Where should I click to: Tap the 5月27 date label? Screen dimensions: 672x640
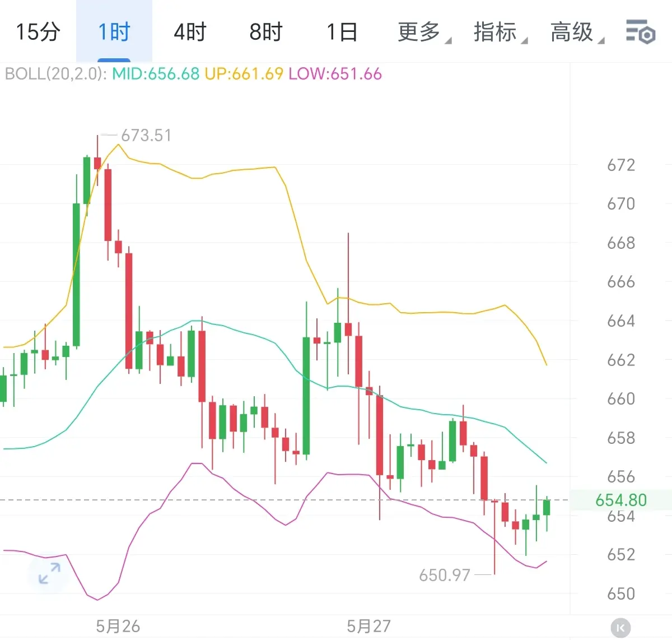tap(368, 627)
